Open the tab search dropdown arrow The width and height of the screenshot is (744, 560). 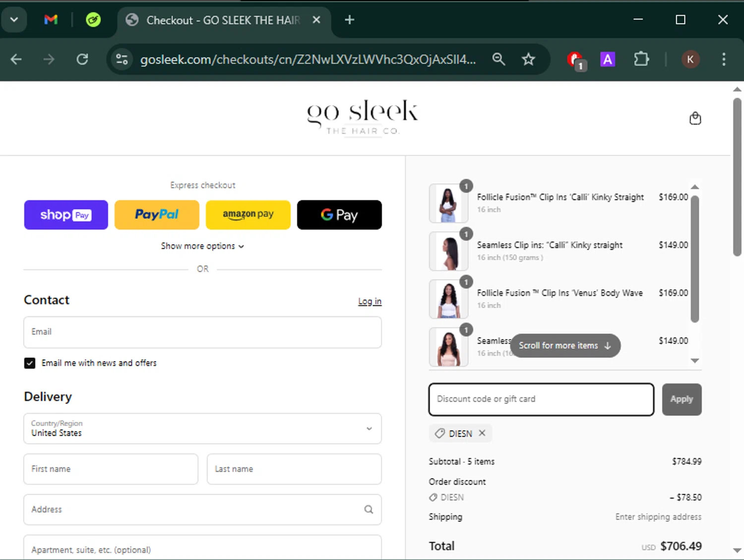14,20
